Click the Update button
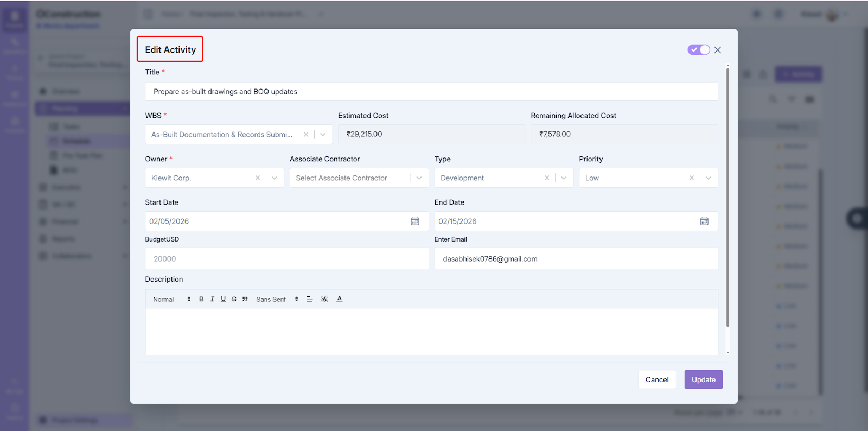This screenshot has width=868, height=431. click(x=703, y=379)
